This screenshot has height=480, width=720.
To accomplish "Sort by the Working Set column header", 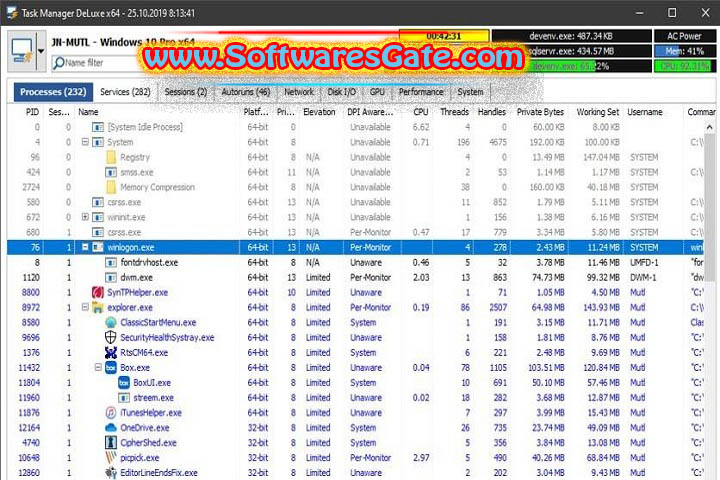I will [597, 112].
